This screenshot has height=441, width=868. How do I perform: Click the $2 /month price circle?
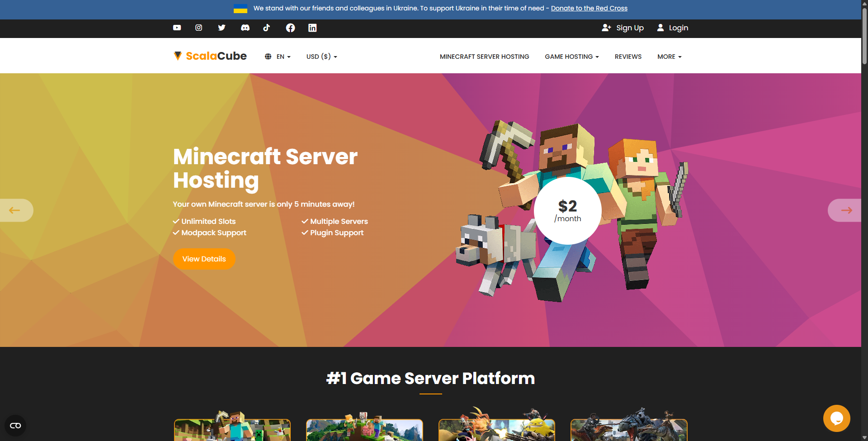568,211
